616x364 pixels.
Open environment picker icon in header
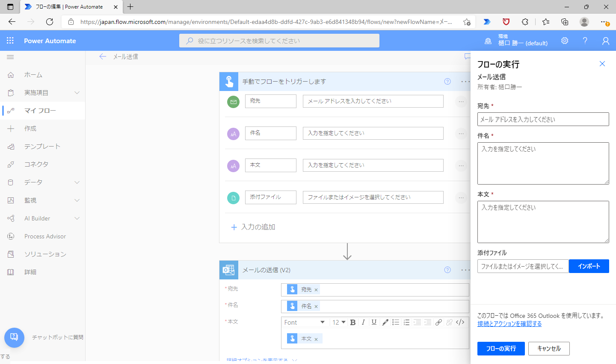[x=488, y=41]
